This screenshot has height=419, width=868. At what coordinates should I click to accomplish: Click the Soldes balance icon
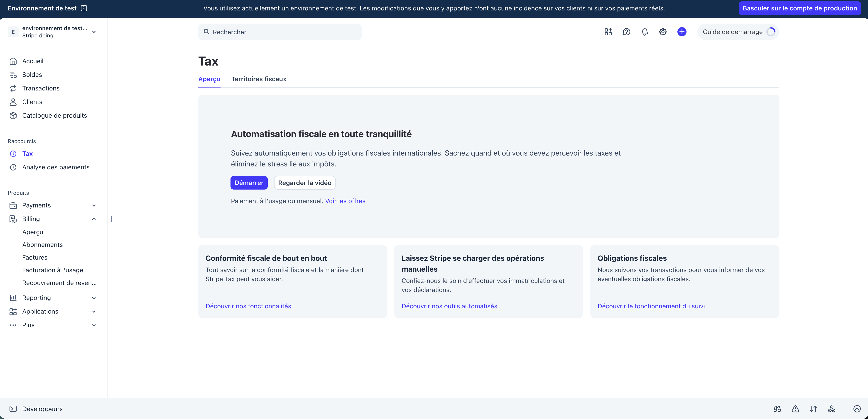(13, 75)
